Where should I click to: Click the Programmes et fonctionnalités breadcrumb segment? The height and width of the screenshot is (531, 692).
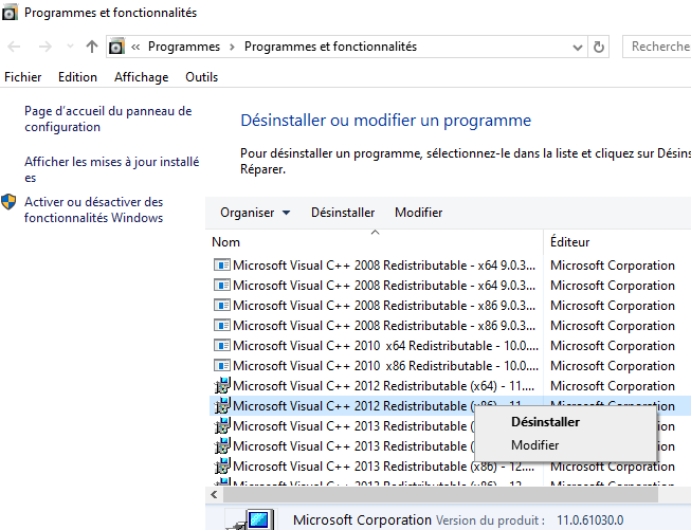331,47
